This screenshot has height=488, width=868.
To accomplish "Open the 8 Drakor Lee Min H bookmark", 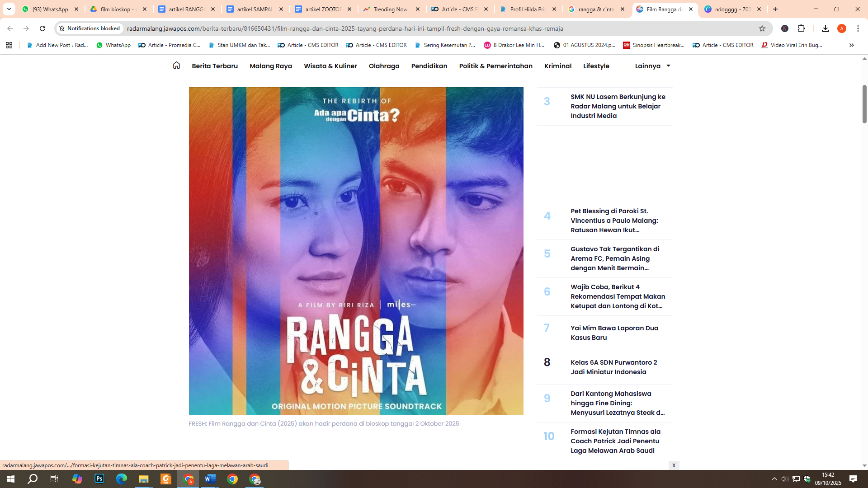I will pyautogui.click(x=514, y=45).
